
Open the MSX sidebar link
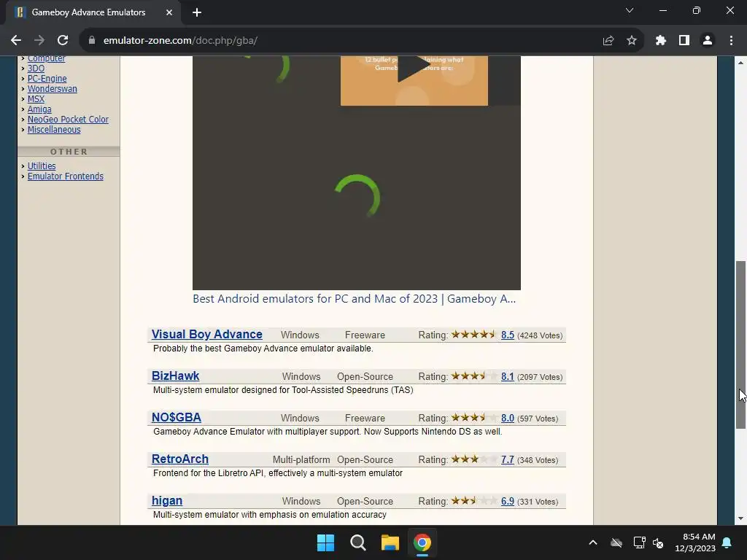pos(36,99)
